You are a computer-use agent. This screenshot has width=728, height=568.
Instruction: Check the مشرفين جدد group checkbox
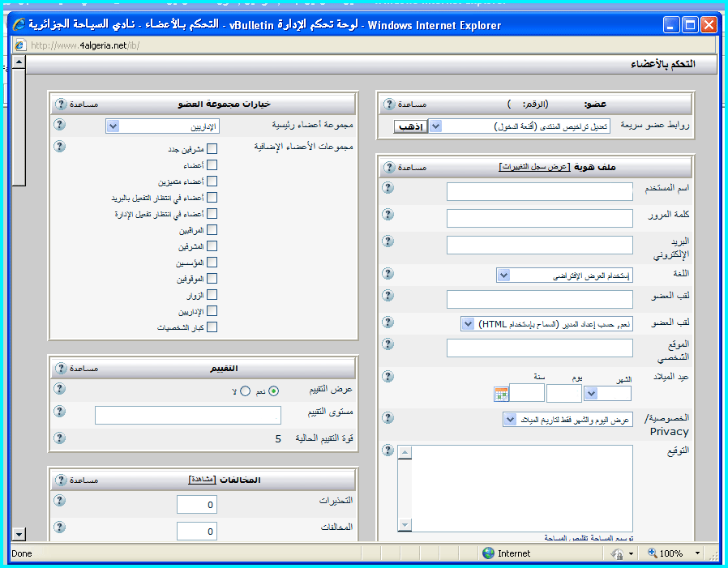pos(212,149)
